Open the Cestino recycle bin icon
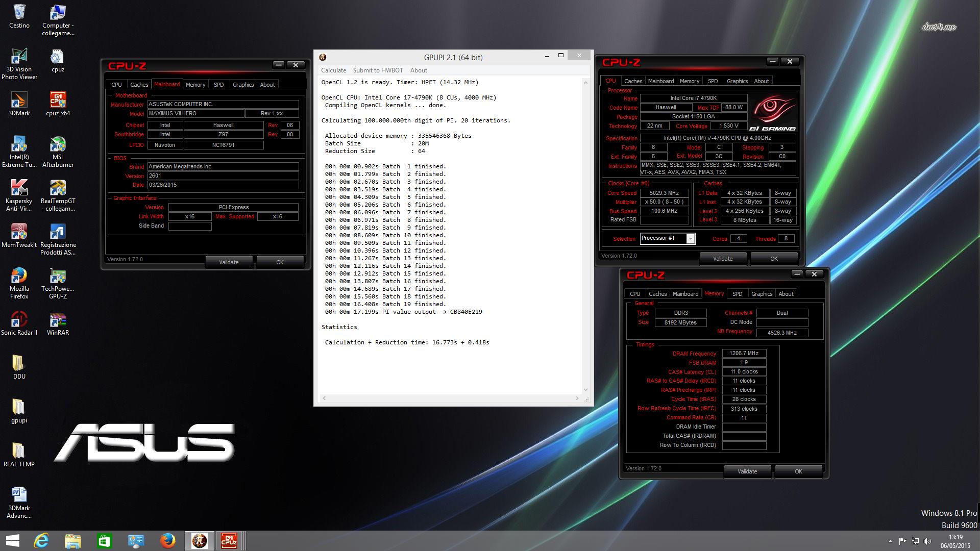The width and height of the screenshot is (980, 551). click(19, 17)
